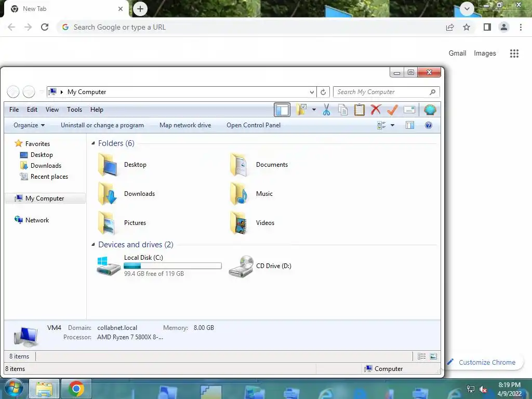Select Recent places in sidebar
Screen dimensions: 532x399
44,177
